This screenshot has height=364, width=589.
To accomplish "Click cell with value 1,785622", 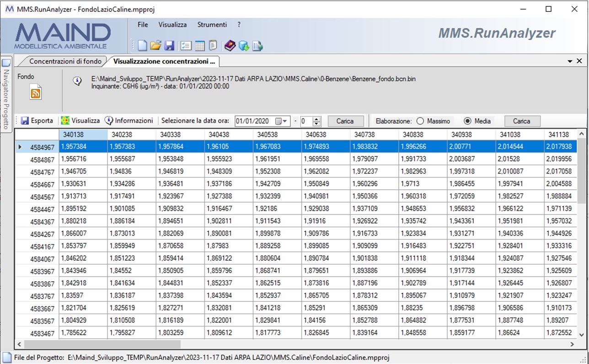I will [x=83, y=333].
